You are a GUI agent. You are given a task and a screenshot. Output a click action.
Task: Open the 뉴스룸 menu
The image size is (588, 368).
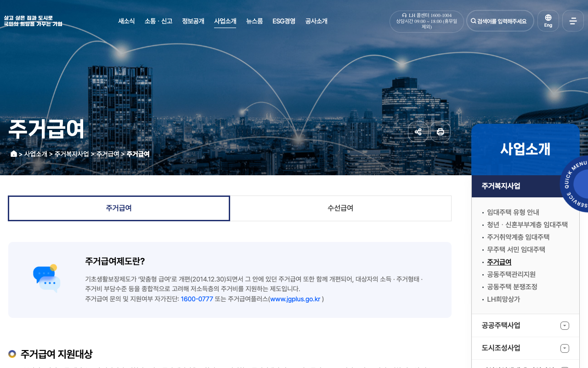coord(254,21)
